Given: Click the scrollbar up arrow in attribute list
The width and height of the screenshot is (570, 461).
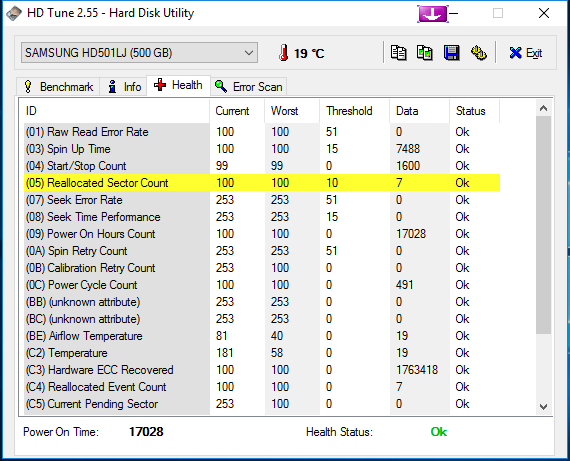Looking at the screenshot, I should [543, 108].
